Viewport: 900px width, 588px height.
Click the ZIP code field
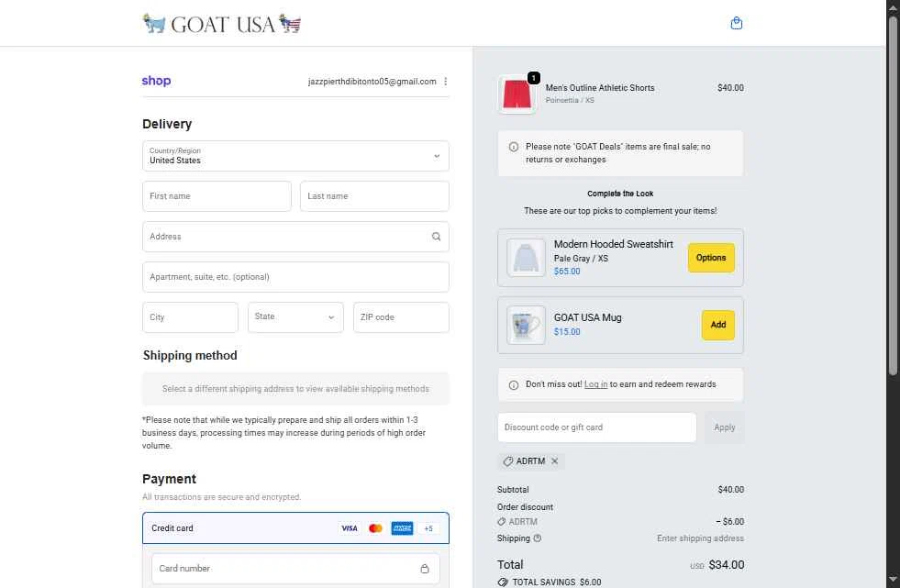click(x=401, y=317)
